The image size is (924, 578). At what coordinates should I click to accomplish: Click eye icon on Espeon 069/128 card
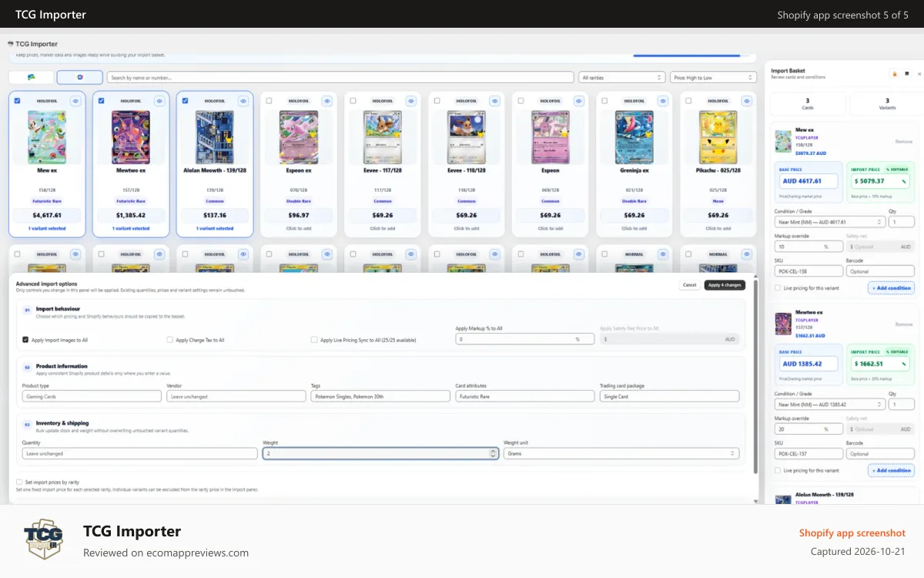(579, 101)
